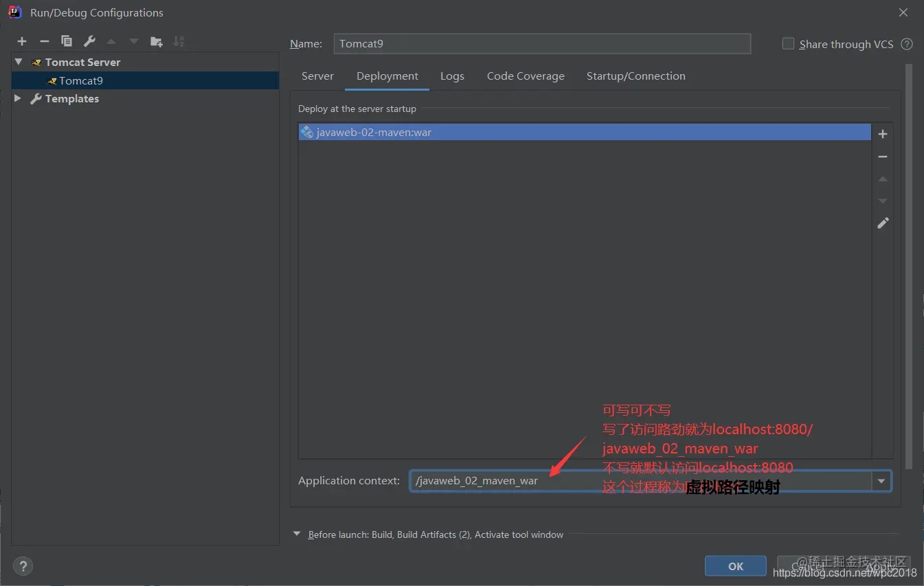Move configuration up in left toolbar

coord(111,42)
